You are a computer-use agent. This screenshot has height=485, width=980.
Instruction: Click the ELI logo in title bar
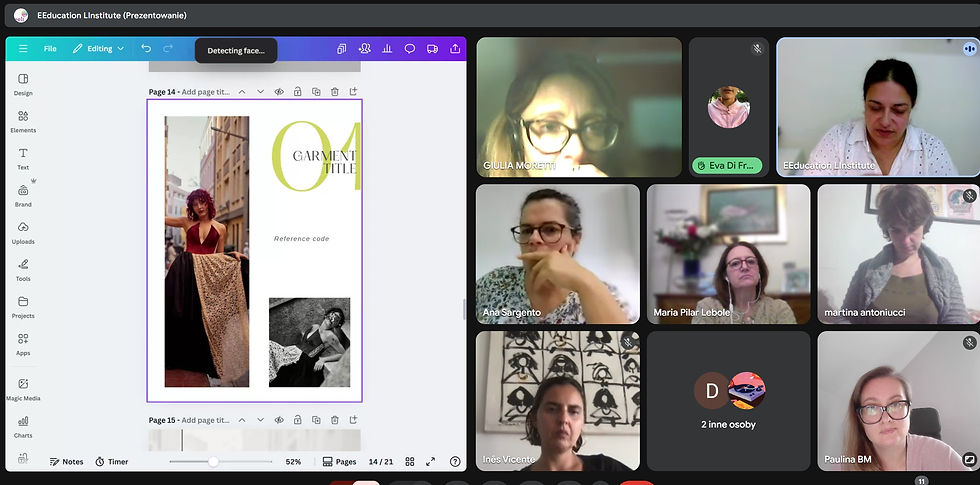click(x=21, y=15)
